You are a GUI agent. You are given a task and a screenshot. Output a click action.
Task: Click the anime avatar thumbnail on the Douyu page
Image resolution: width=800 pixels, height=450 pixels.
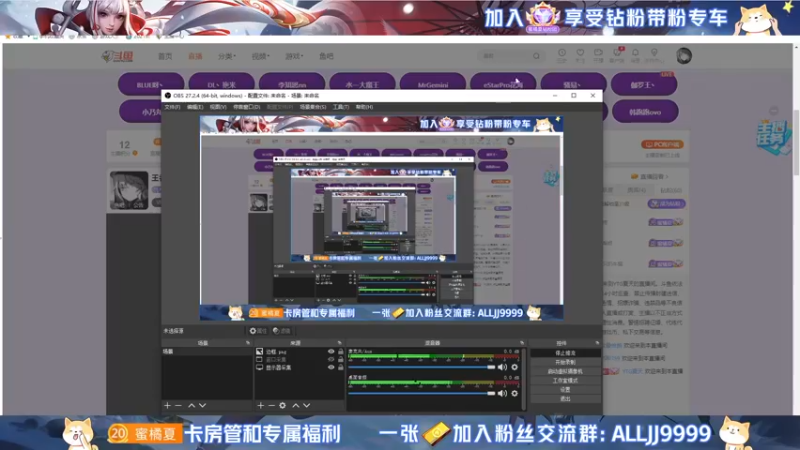129,190
